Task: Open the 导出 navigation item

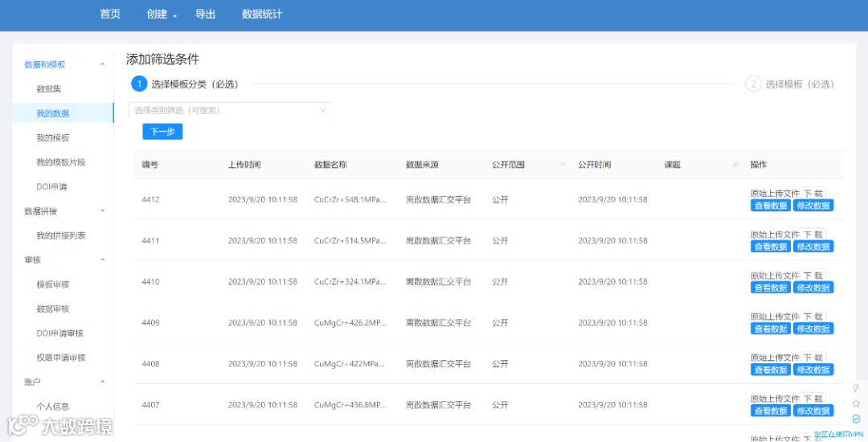Action: pyautogui.click(x=205, y=14)
